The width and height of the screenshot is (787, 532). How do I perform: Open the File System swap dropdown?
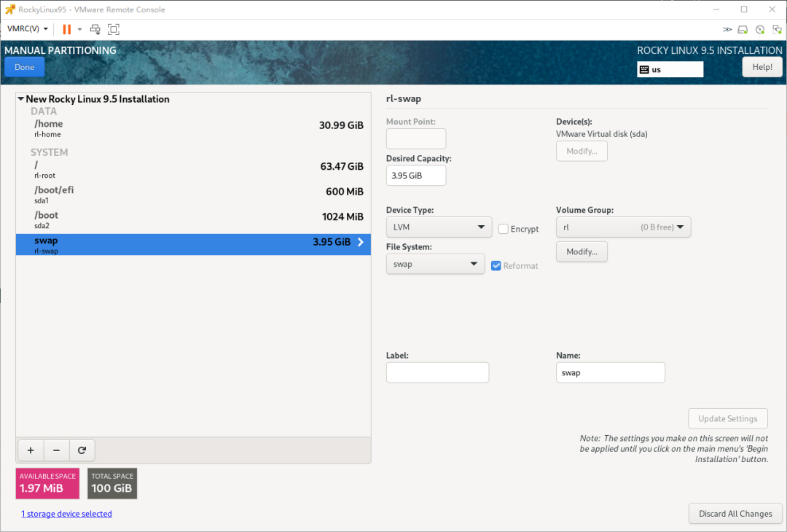(x=435, y=264)
